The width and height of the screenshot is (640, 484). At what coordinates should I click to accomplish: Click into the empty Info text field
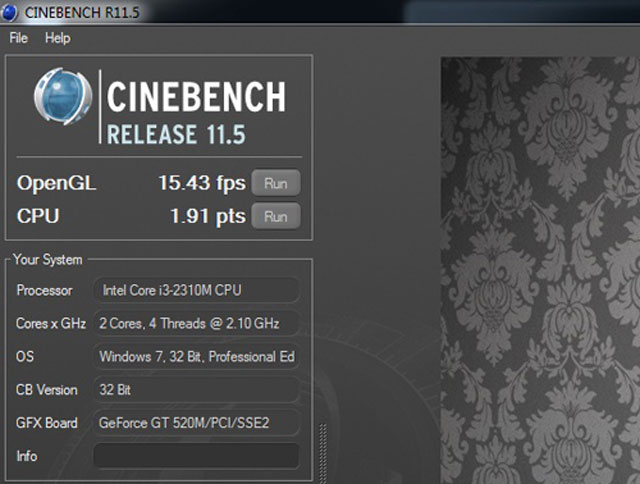tap(196, 456)
